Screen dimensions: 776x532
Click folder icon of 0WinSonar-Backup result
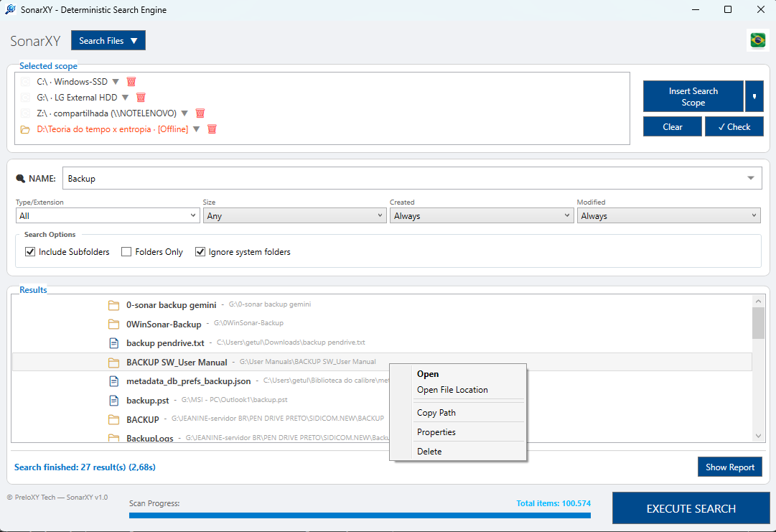click(x=114, y=324)
